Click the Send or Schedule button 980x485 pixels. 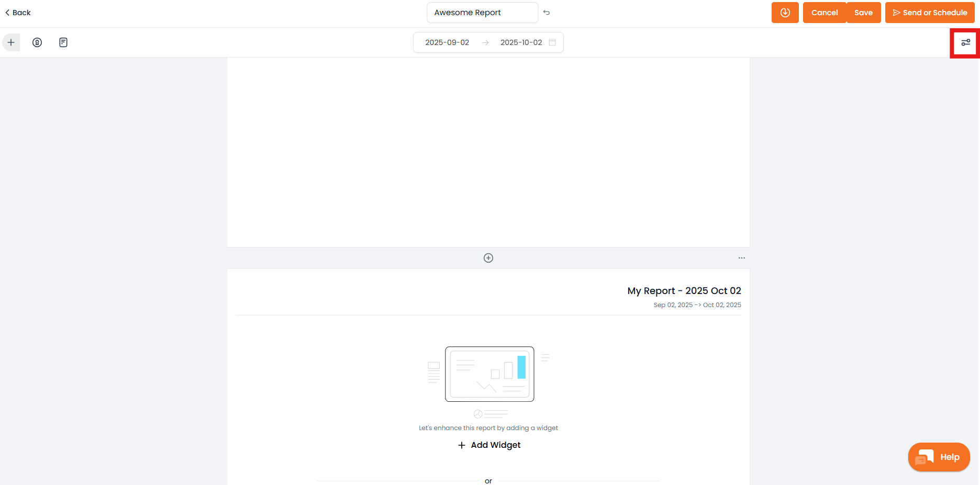(930, 13)
